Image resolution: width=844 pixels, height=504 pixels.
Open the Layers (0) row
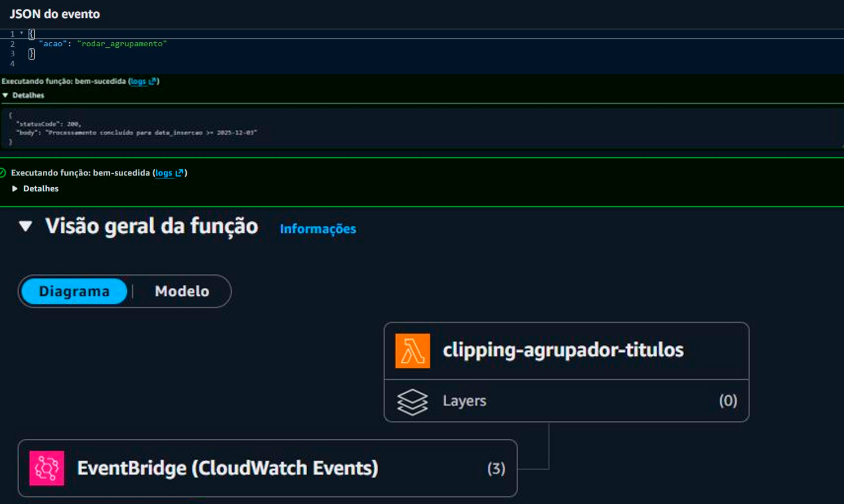567,400
